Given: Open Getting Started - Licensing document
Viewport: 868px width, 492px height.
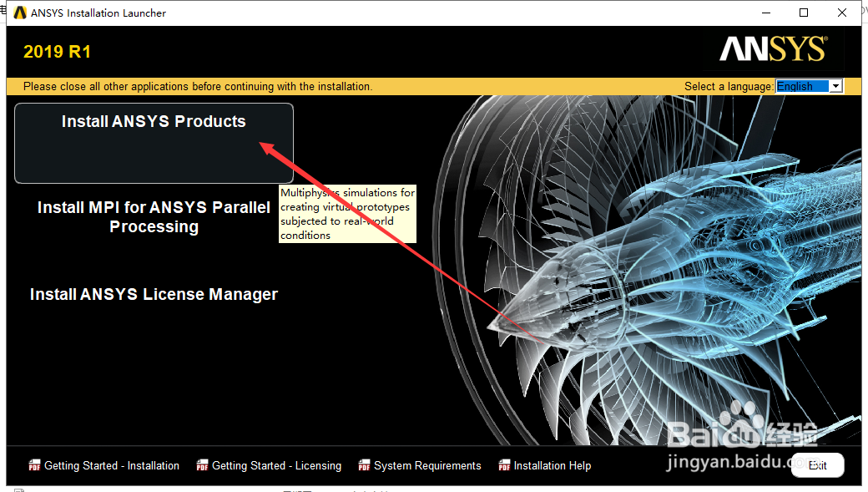Looking at the screenshot, I should coord(277,466).
